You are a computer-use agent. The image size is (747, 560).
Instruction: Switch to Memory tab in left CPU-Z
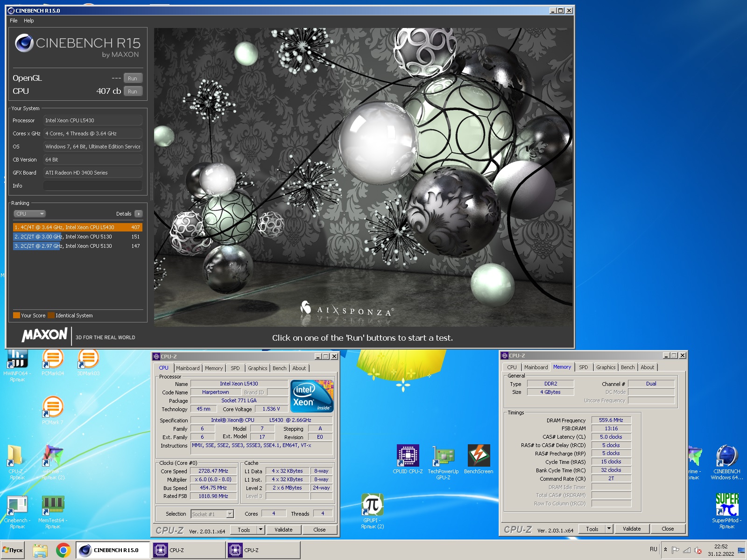[x=214, y=368]
